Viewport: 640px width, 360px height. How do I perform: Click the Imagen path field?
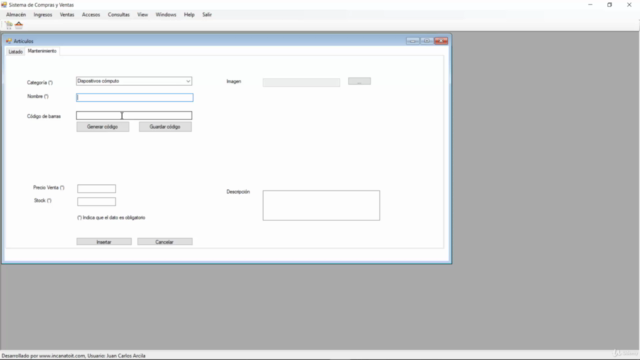click(x=301, y=82)
